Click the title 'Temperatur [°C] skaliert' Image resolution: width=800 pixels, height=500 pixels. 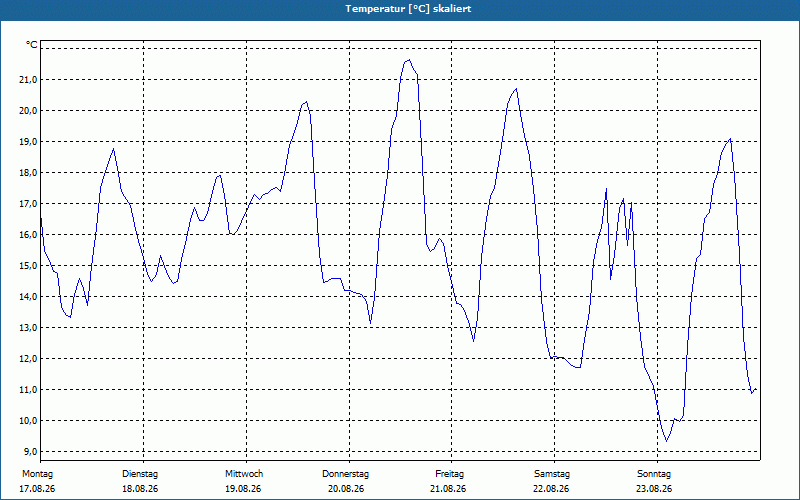(408, 9)
